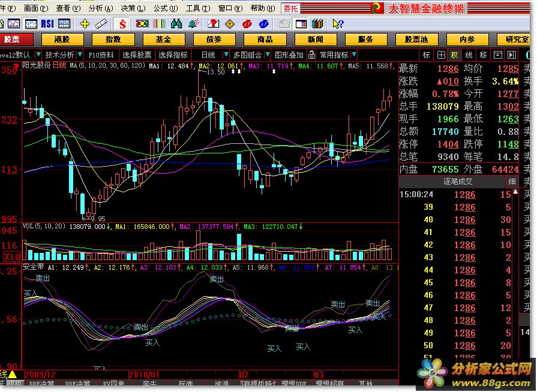Click the padlock icon beside 图形叠加
The width and height of the screenshot is (537, 392).
pos(311,55)
